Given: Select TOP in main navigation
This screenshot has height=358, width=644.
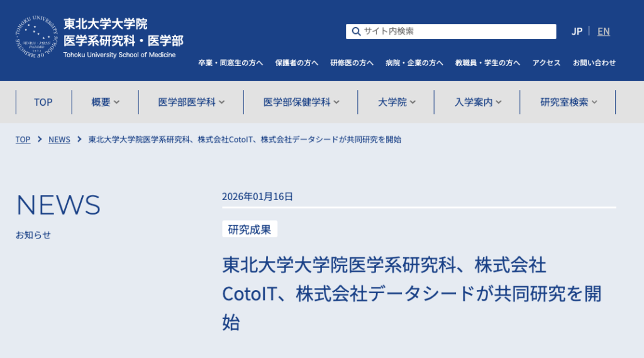Looking at the screenshot, I should [43, 102].
